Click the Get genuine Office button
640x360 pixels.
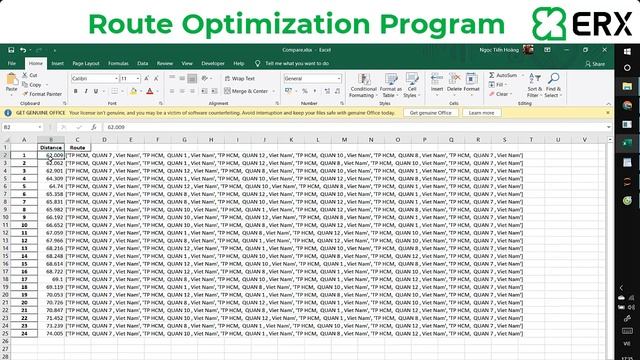pos(431,113)
